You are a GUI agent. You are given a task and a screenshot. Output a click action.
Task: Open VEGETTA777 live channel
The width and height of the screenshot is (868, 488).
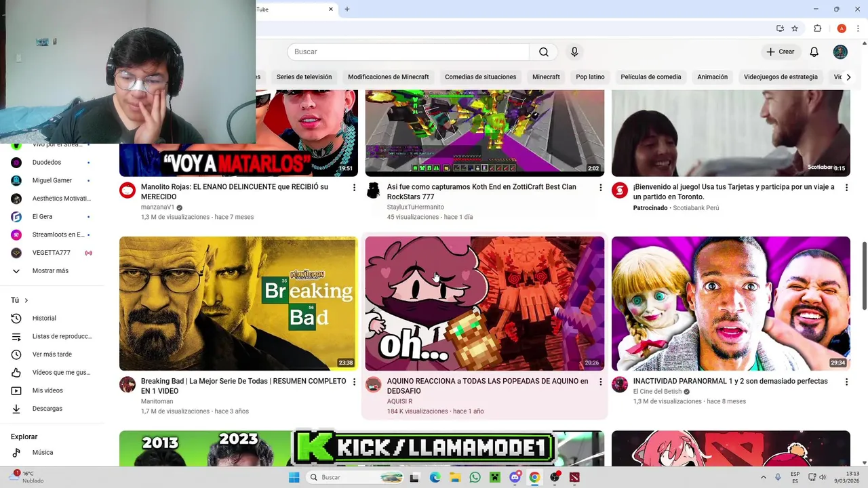click(51, 253)
